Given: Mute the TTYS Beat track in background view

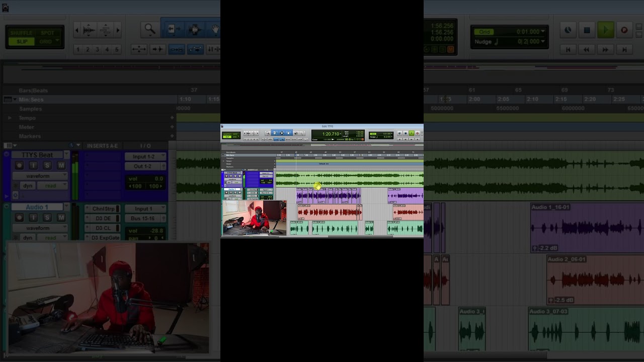Looking at the screenshot, I should click(x=61, y=165).
